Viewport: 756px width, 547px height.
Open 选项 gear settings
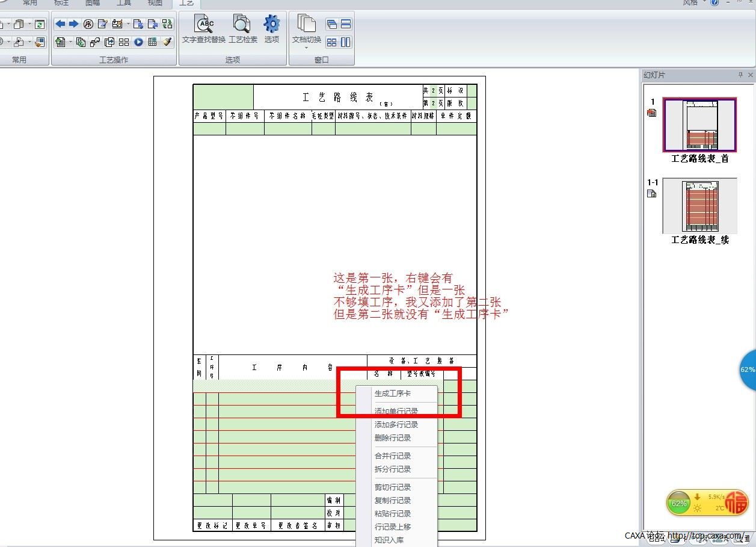click(272, 29)
